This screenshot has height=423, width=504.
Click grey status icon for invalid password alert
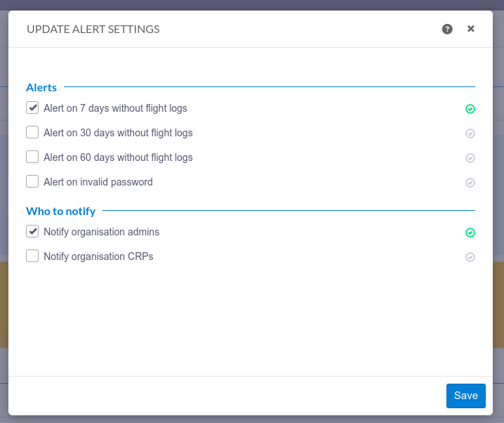pos(470,183)
